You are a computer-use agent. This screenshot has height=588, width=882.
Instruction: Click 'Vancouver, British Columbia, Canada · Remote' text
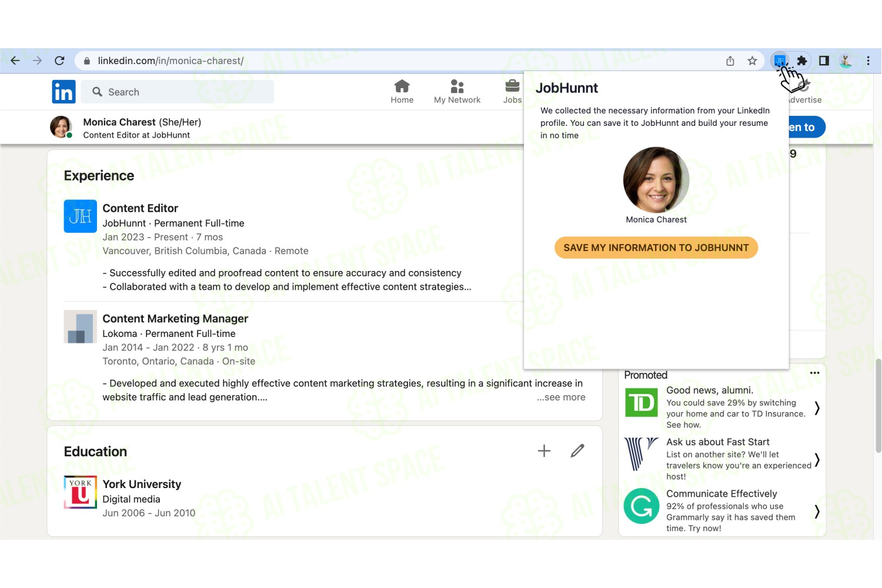(205, 251)
